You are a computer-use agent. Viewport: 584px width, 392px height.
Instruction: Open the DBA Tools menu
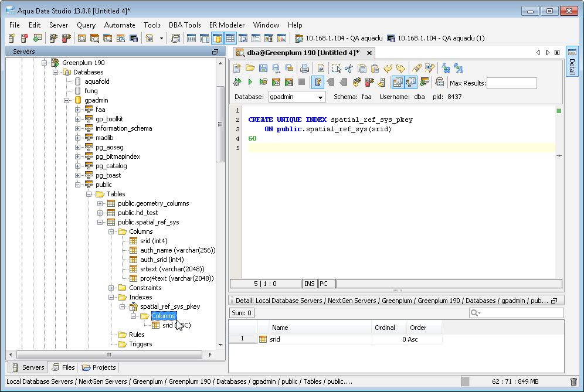(x=185, y=25)
